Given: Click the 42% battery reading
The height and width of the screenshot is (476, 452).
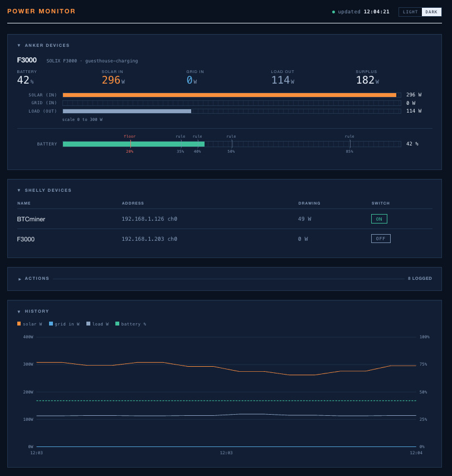Looking at the screenshot, I should 25,80.
